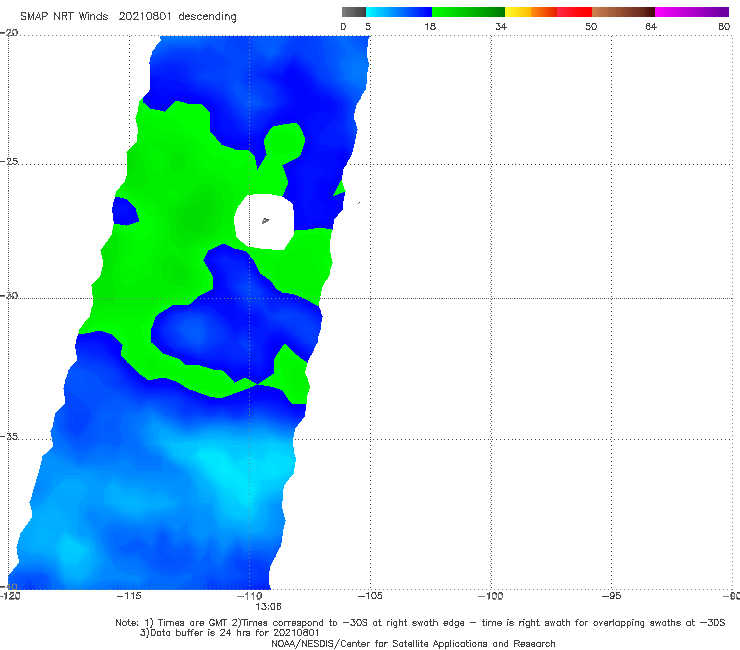Click the isolated green blob north of the white hole
Image resolution: width=740 pixels, height=650 pixels.
coord(284,142)
